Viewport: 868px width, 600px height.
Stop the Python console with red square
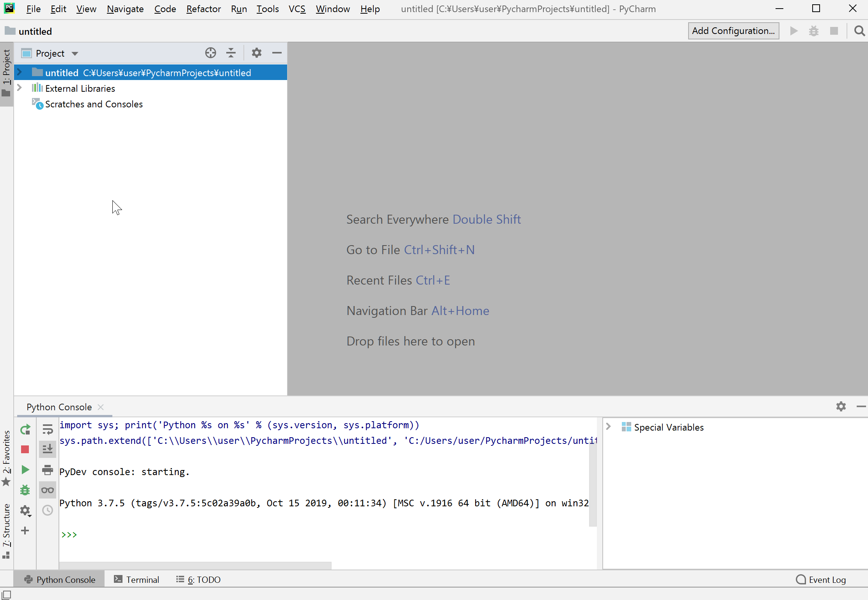25,450
